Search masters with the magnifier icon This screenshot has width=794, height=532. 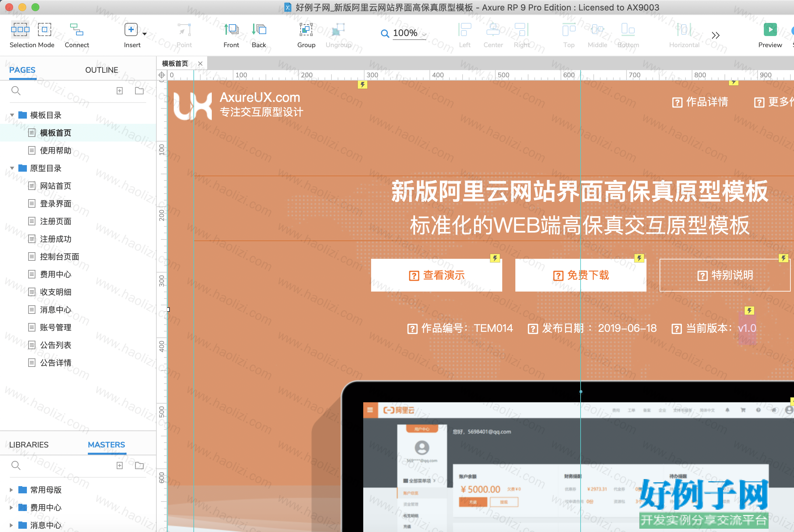click(x=16, y=465)
